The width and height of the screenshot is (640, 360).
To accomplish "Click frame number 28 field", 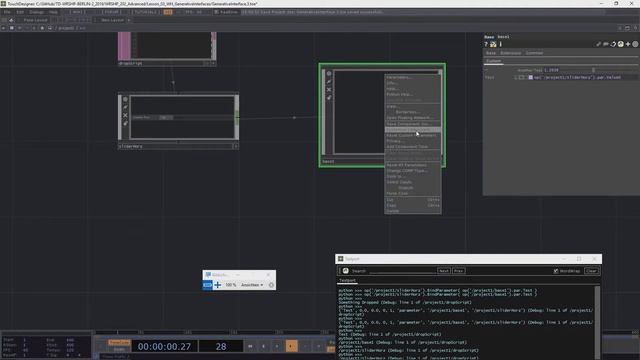I will click(x=221, y=347).
